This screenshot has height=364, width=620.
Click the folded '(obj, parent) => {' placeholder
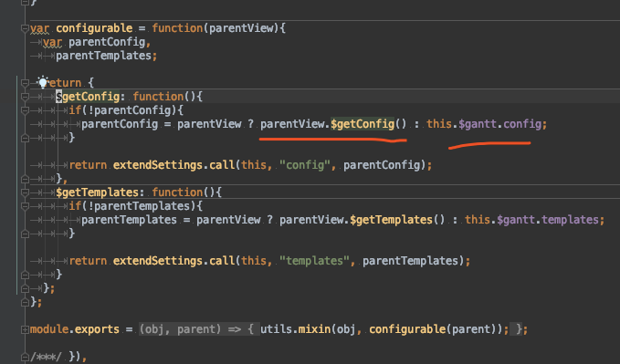199,329
